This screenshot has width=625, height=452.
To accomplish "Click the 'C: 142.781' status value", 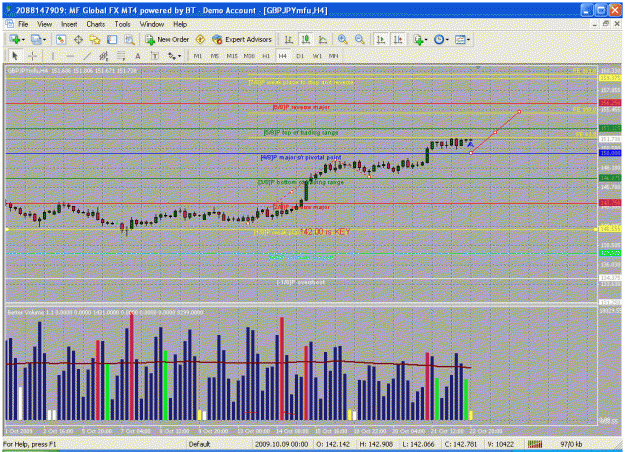I will tap(459, 444).
